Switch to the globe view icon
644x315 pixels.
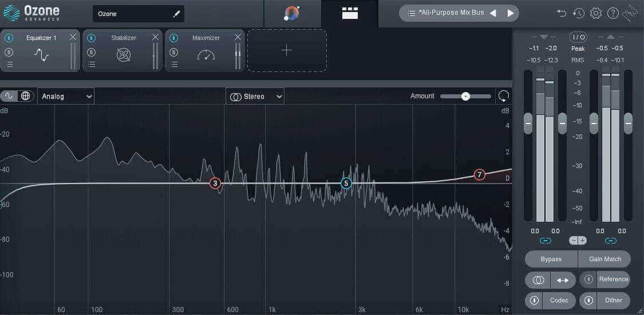pos(25,96)
